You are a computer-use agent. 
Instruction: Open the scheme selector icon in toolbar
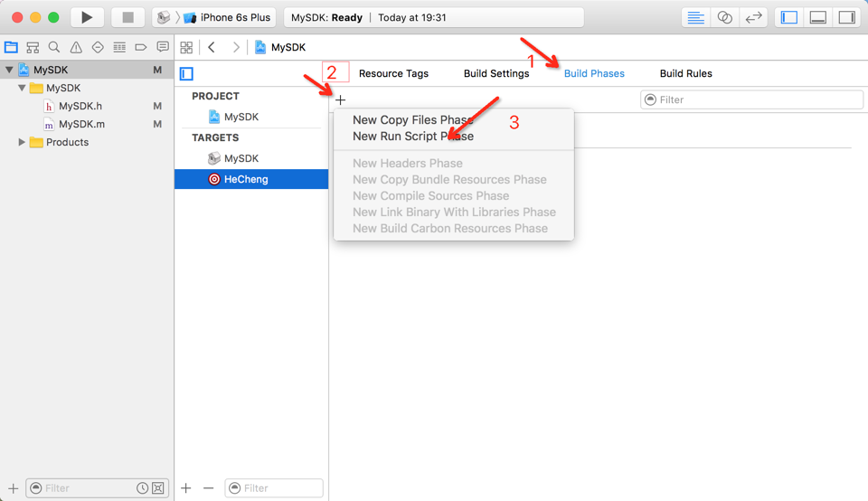164,17
